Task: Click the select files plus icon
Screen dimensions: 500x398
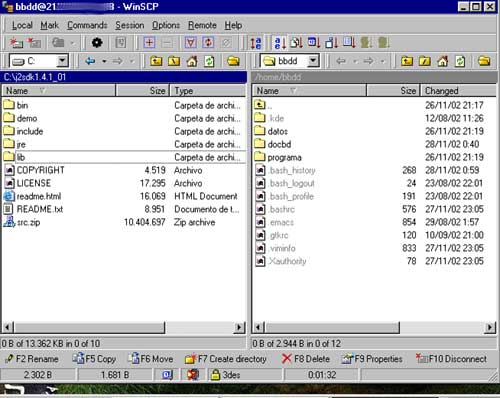Action: pos(149,43)
